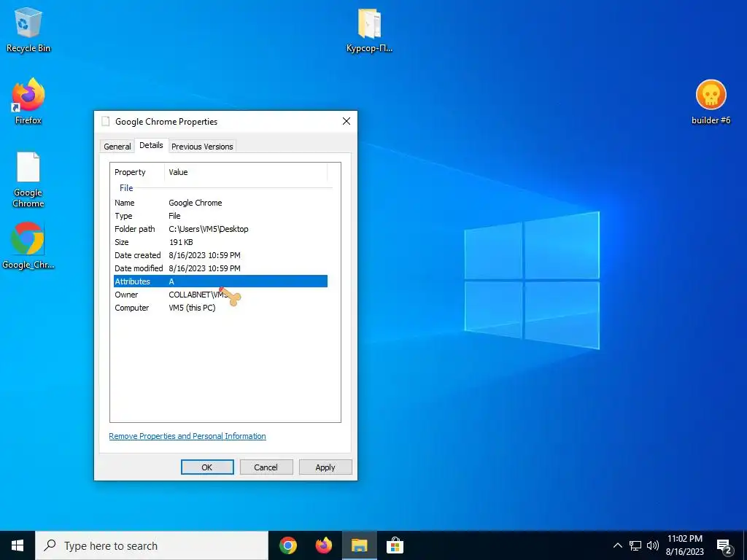Show hidden system tray icons
The width and height of the screenshot is (747, 560).
(617, 545)
